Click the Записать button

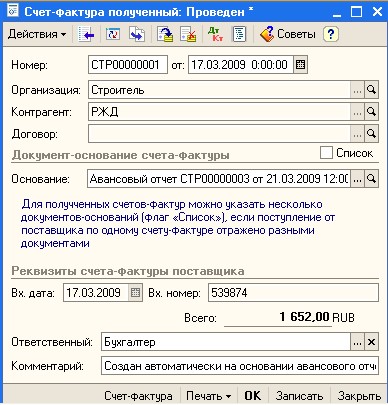pos(299,396)
